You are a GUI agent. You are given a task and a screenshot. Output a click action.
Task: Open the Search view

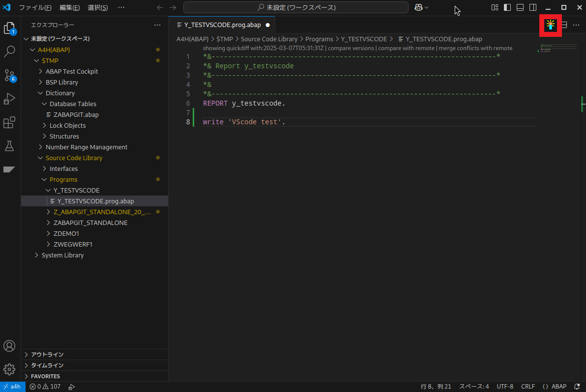point(10,51)
